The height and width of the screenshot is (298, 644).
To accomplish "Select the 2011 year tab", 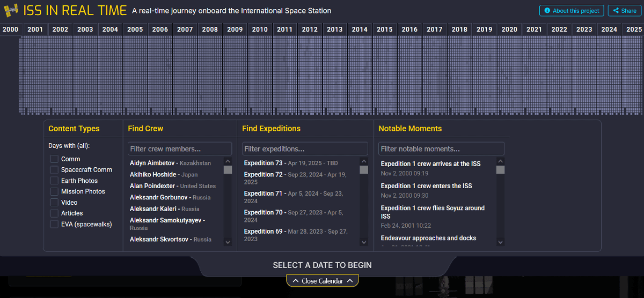I will 284,29.
